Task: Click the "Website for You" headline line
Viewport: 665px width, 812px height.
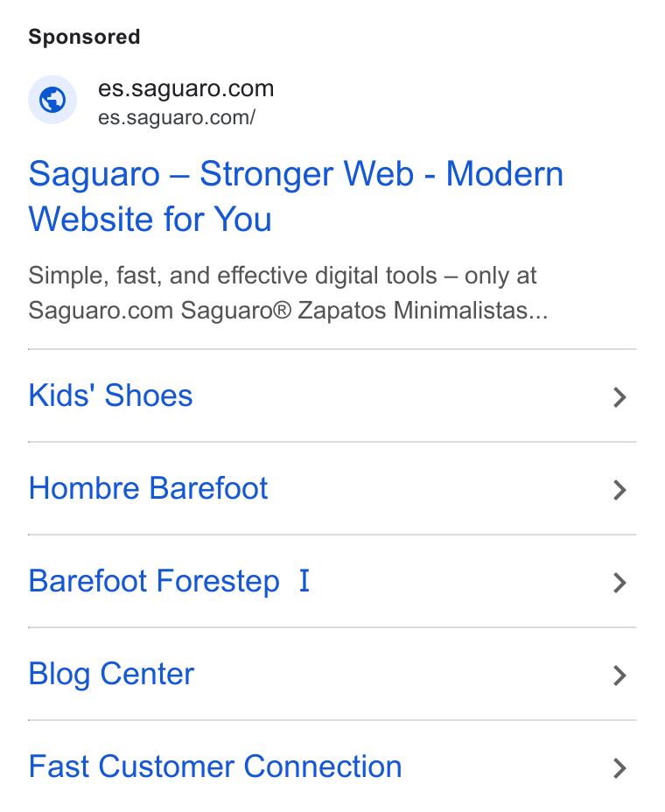Action: [150, 219]
